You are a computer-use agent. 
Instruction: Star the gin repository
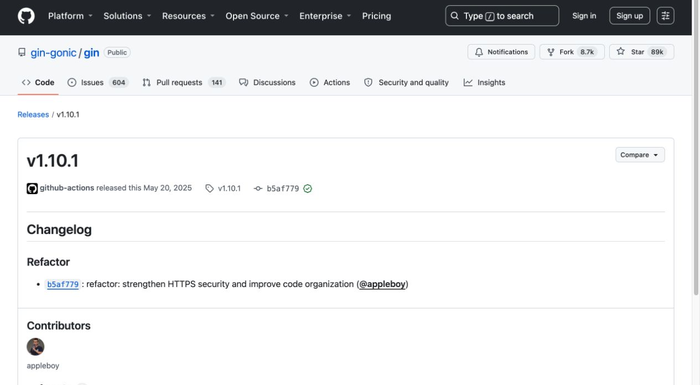coord(642,52)
